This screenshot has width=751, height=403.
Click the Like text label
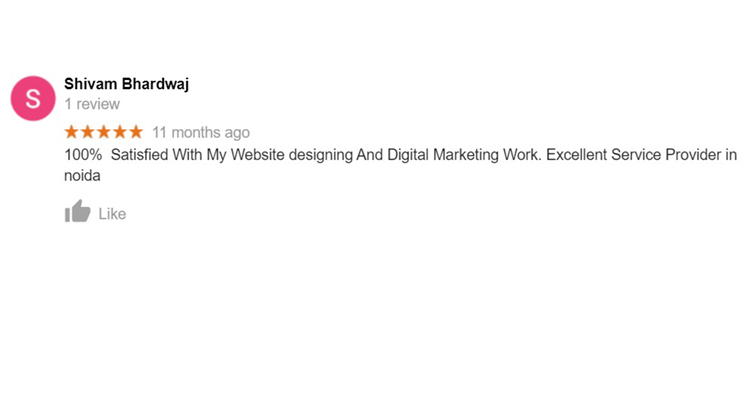(112, 214)
